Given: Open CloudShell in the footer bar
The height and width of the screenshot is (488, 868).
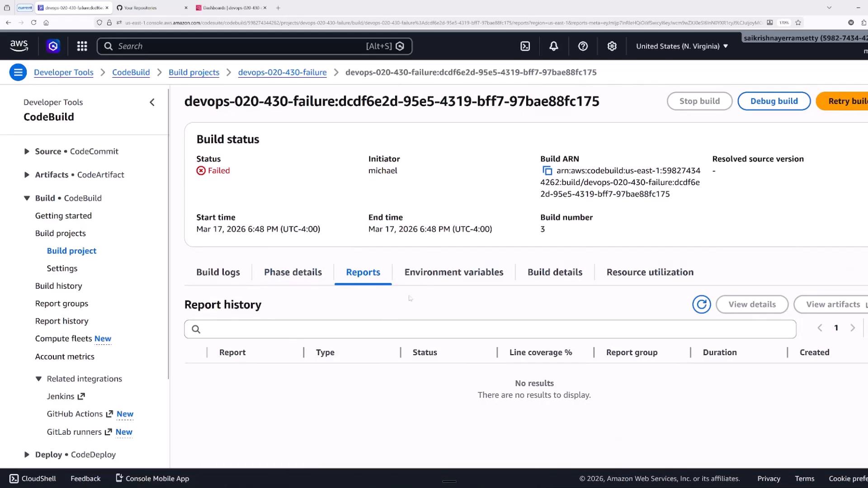Looking at the screenshot, I should coord(33,479).
